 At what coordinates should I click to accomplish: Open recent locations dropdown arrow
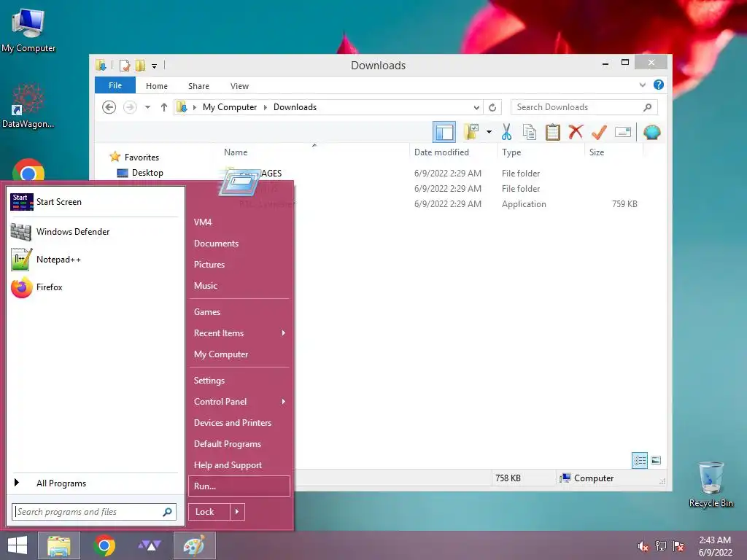pos(147,107)
